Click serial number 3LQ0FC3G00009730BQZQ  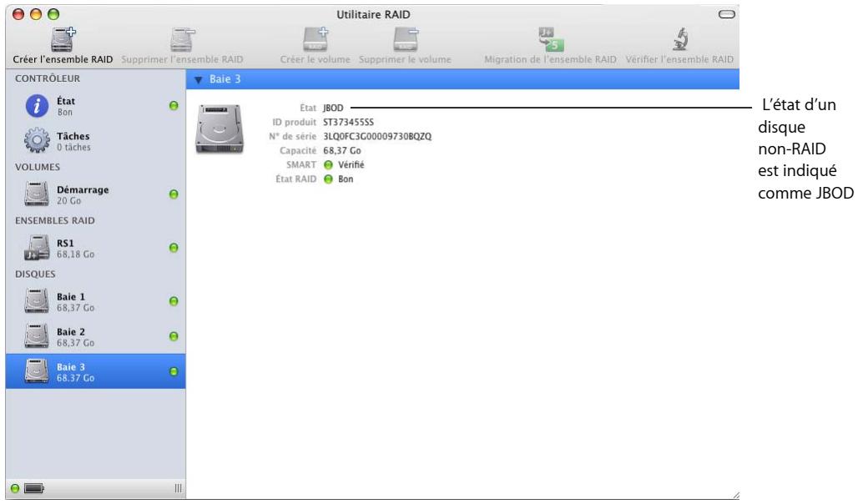point(377,136)
